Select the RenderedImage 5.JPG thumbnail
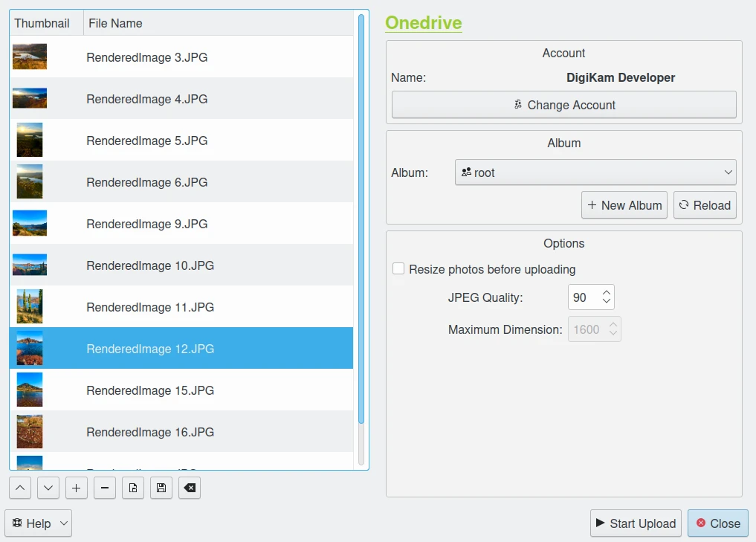The height and width of the screenshot is (542, 756). coord(30,141)
